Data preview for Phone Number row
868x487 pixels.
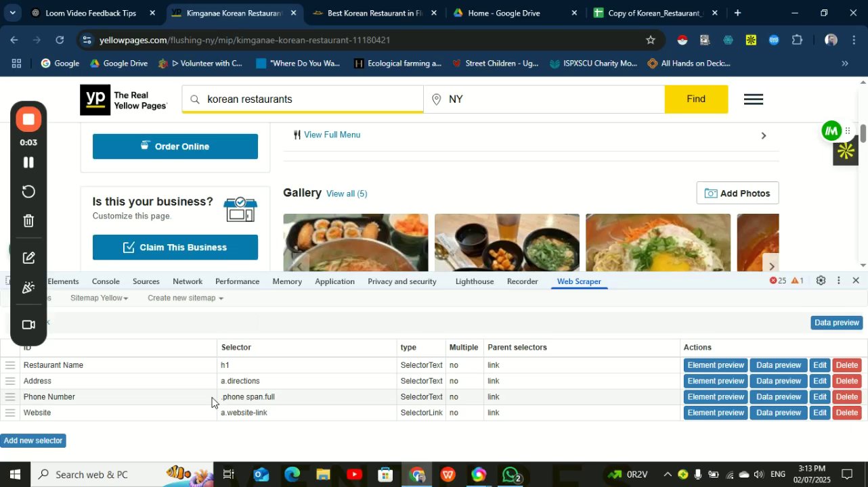[779, 397]
